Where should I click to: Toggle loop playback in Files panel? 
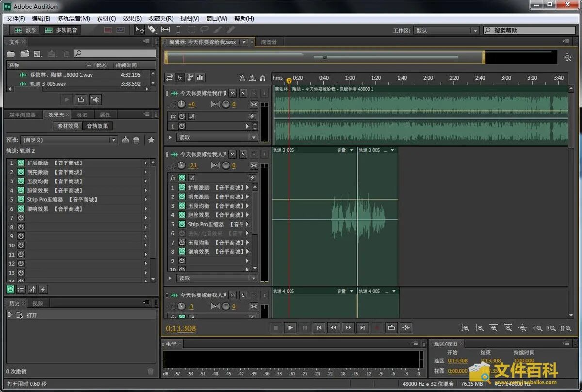[x=81, y=99]
